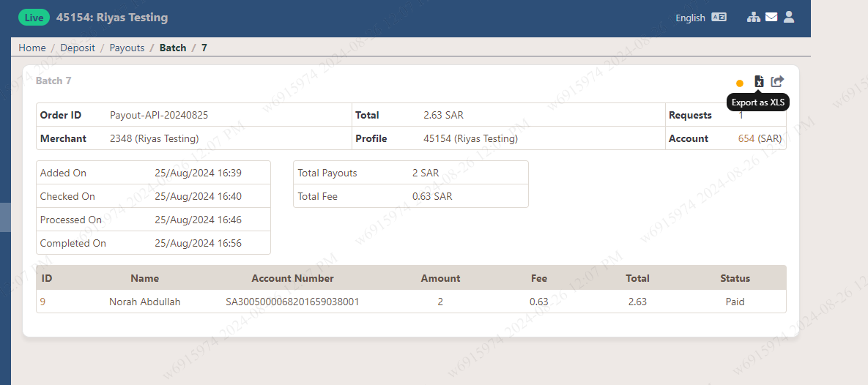Click the 45154: Riyas Testing header title
868x385 pixels.
point(112,17)
